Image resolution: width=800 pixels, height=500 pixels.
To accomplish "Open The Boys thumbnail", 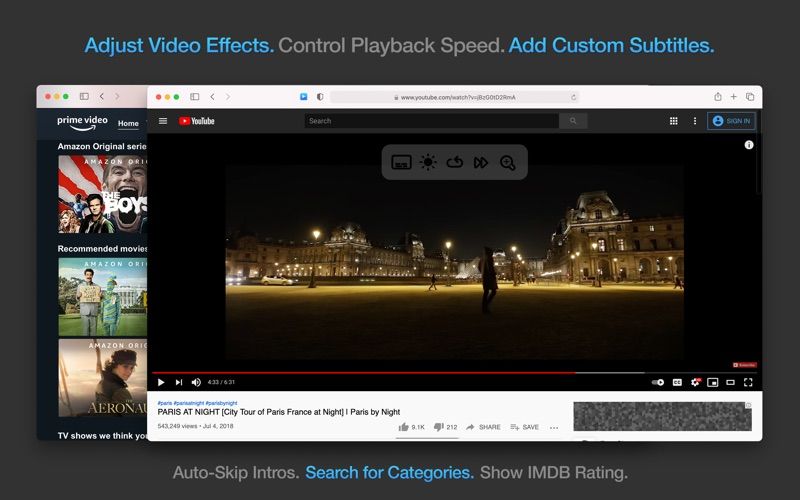I will [x=103, y=194].
